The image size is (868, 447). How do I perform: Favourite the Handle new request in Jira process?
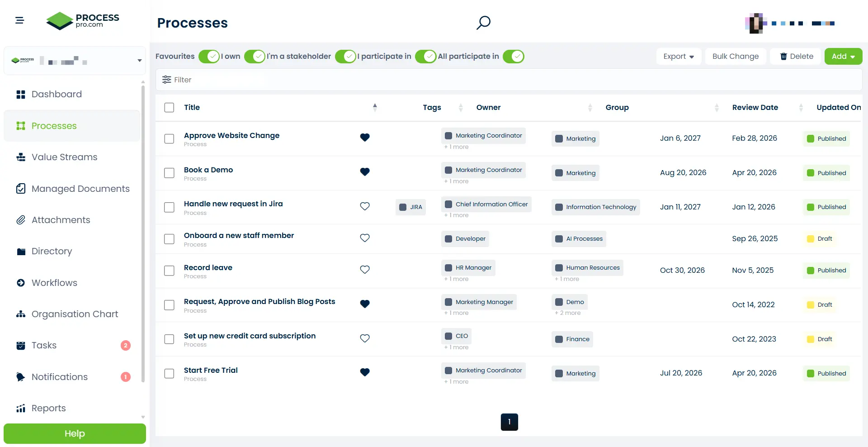[365, 206]
